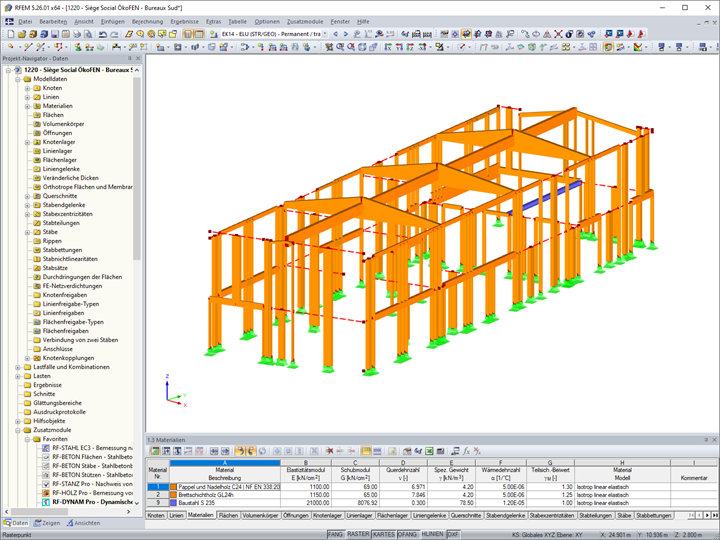Toggle the RF-BETON Stäbe checkbox
This screenshot has height=540, width=720.
click(x=46, y=466)
